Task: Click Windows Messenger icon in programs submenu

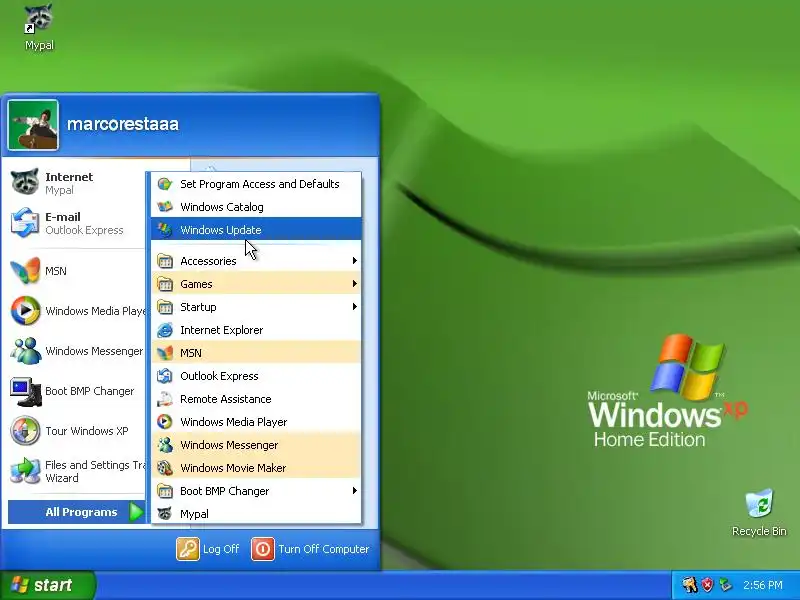Action: pos(165,444)
